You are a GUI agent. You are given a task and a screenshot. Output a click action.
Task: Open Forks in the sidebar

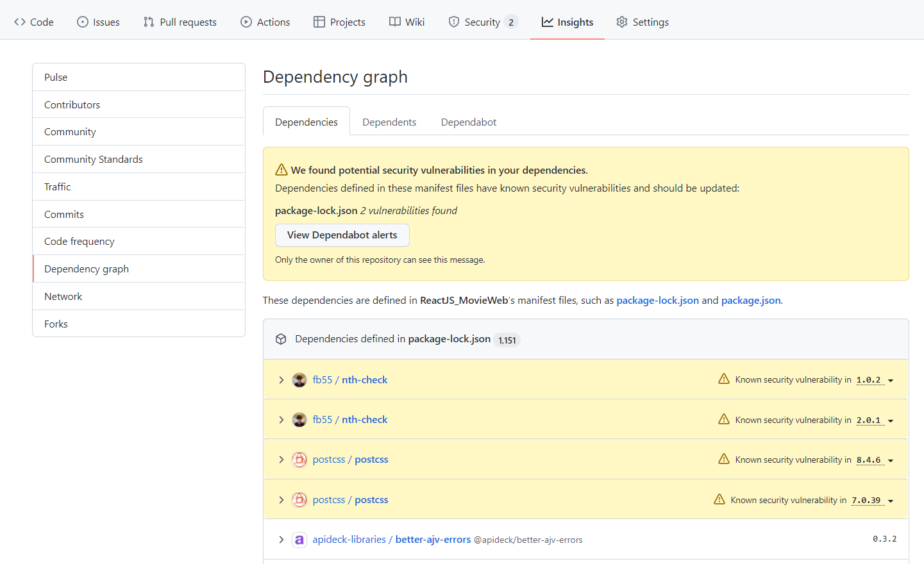click(x=139, y=324)
